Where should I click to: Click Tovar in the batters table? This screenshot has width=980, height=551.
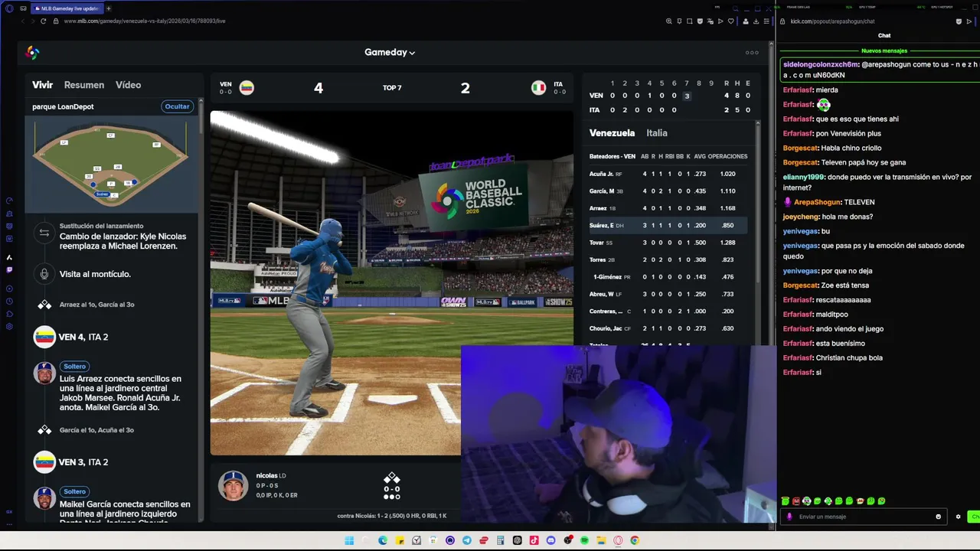point(597,243)
